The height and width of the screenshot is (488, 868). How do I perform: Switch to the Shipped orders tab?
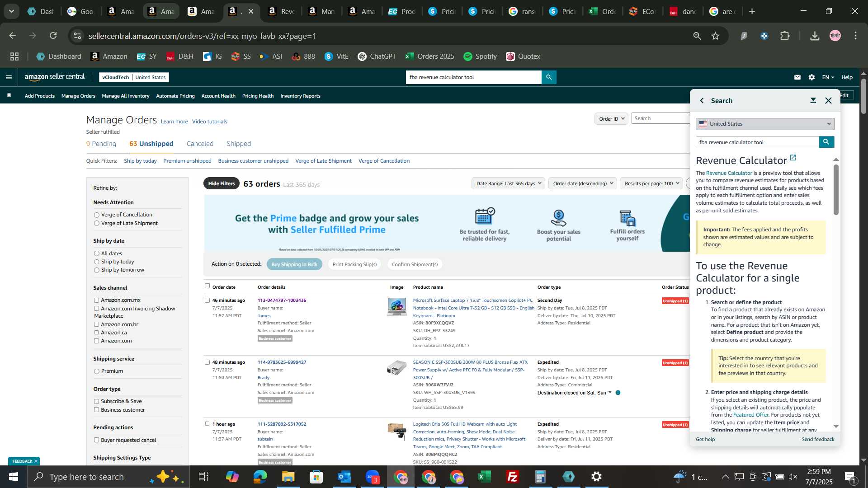tap(239, 144)
